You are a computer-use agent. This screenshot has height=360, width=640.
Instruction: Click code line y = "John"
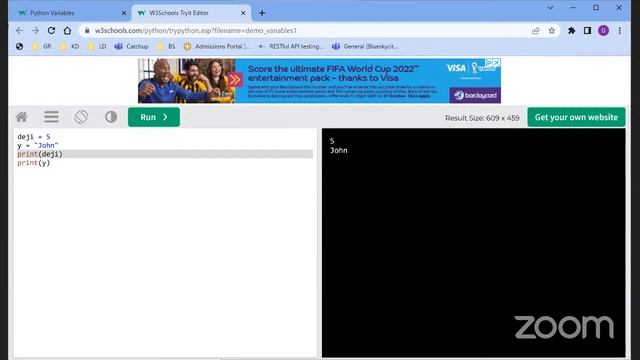coord(38,145)
